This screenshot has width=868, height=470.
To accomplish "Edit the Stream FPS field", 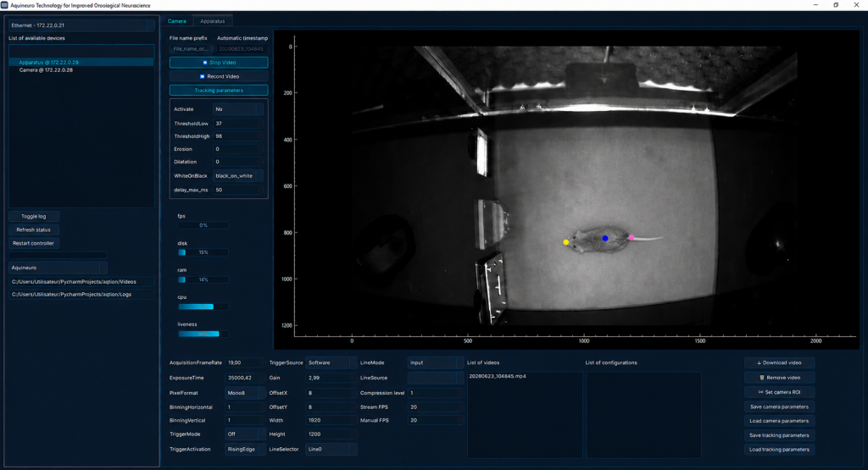I will tap(435, 407).
